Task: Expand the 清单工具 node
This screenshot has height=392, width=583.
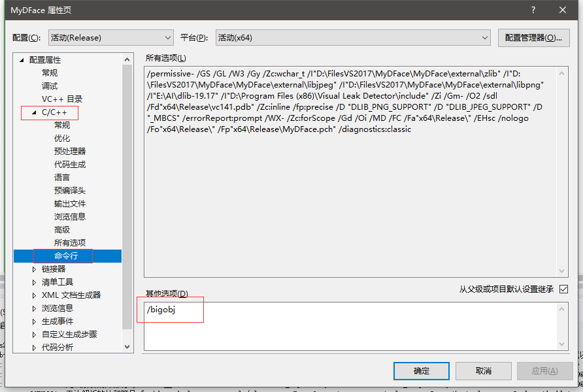Action: [x=34, y=282]
